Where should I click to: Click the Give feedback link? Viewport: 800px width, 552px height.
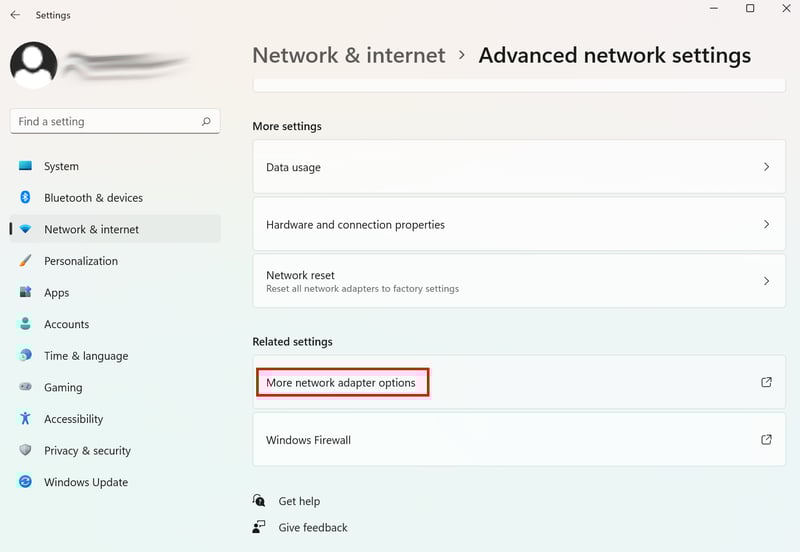click(313, 527)
